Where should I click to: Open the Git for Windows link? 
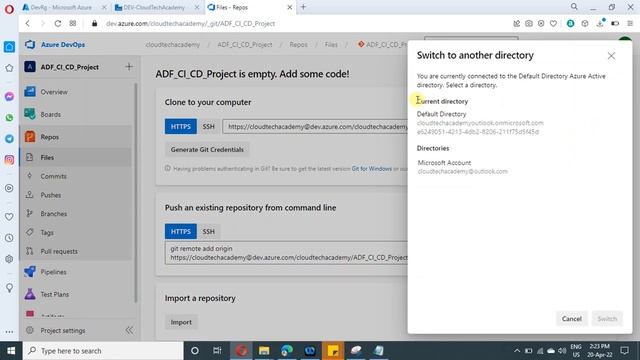[371, 169]
